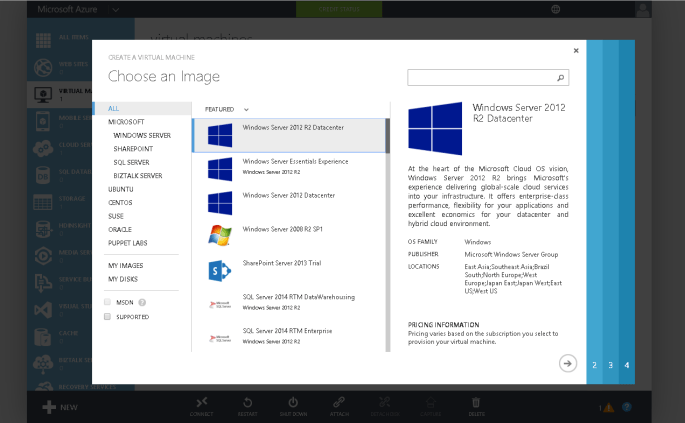Viewport: 685px width, 423px height.
Task: Select the Microsoft category
Action: (126, 122)
